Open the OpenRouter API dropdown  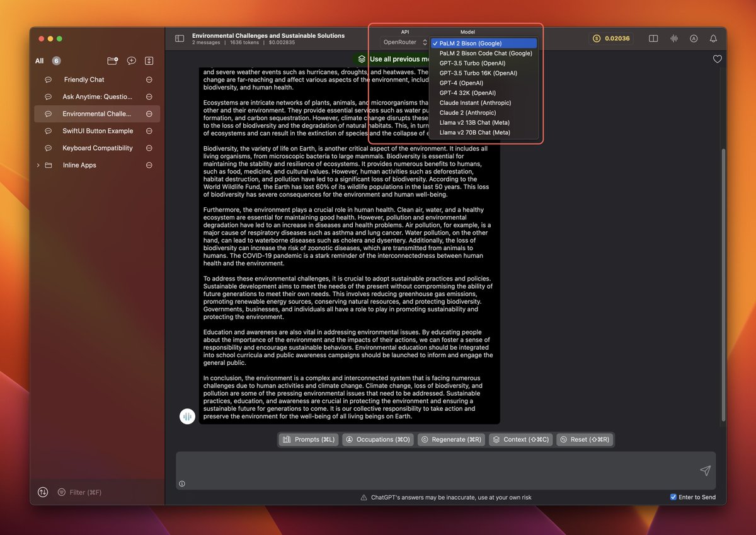404,42
